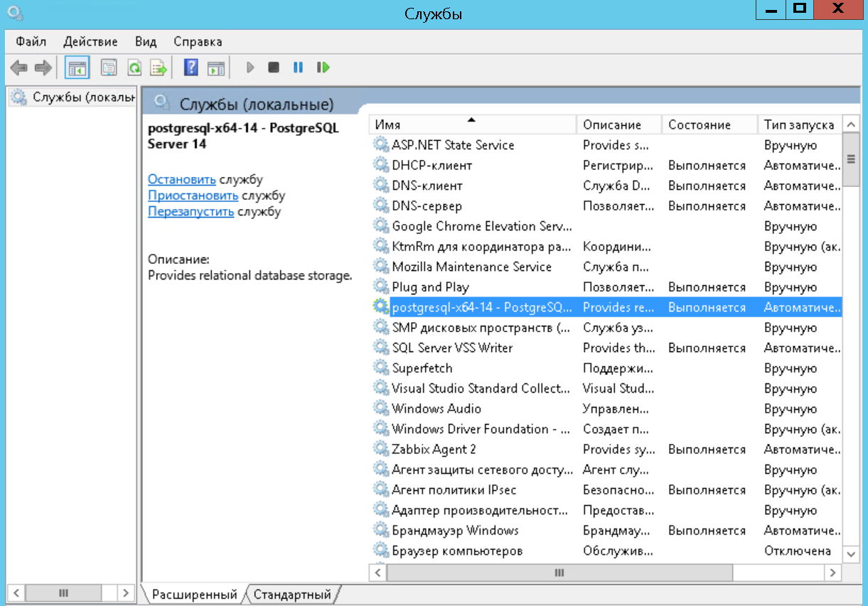868x606 pixels.
Task: Open the Properties toolbar icon
Action: [109, 68]
